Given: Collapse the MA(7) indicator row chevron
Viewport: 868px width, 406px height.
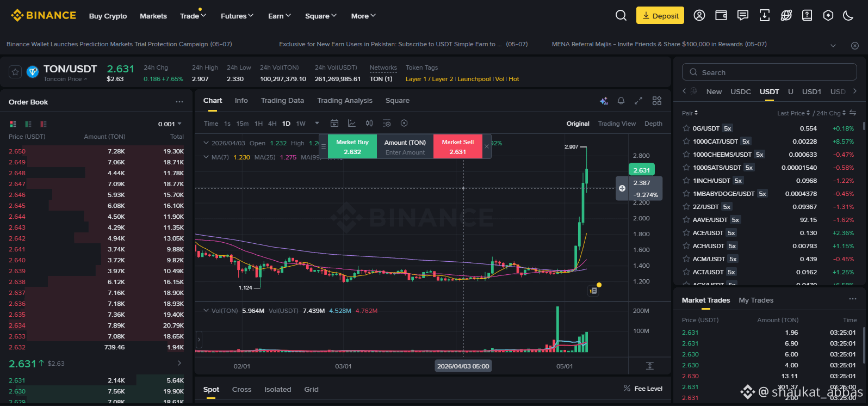Looking at the screenshot, I should tap(206, 157).
